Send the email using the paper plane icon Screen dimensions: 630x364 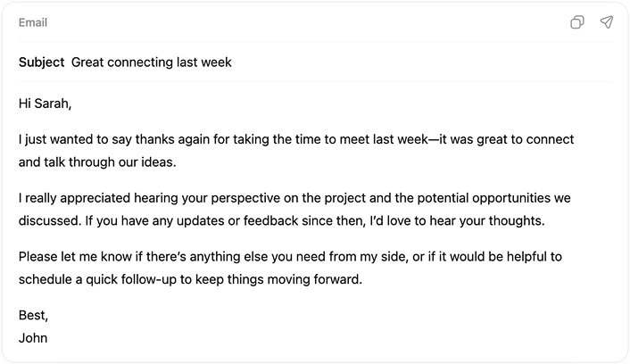607,22
